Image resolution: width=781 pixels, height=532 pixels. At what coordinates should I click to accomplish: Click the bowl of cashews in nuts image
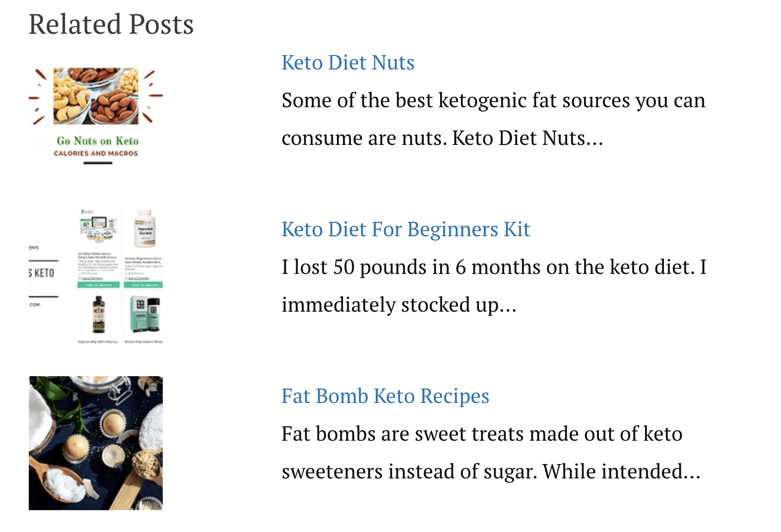69,99
